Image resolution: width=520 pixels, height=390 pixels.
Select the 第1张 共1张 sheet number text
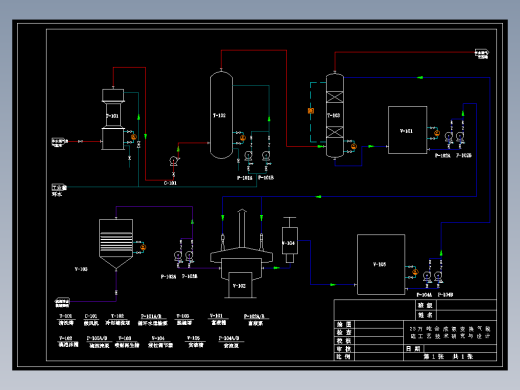[x=448, y=356]
